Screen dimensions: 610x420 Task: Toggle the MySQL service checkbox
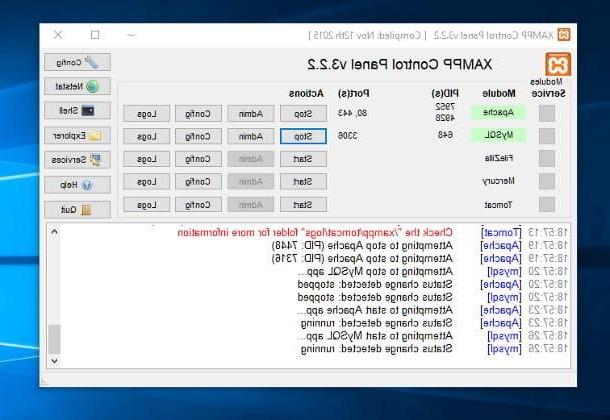tap(547, 136)
